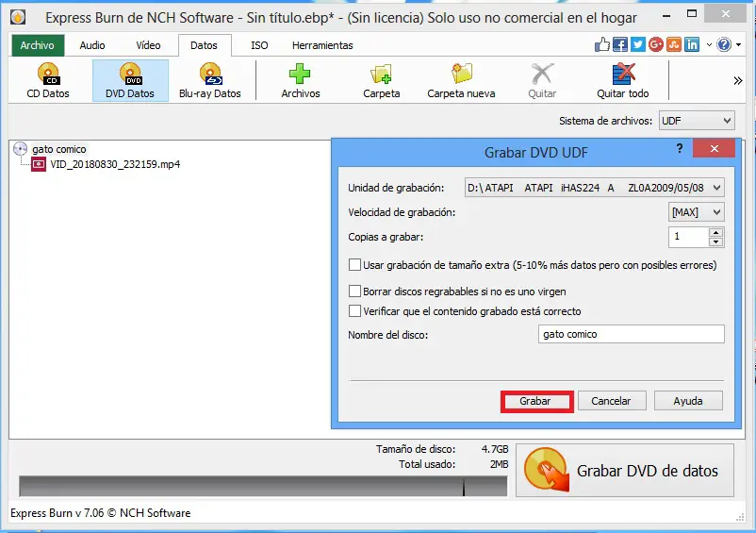Increase Copias a grabar value
The height and width of the screenshot is (533, 756).
point(716,232)
